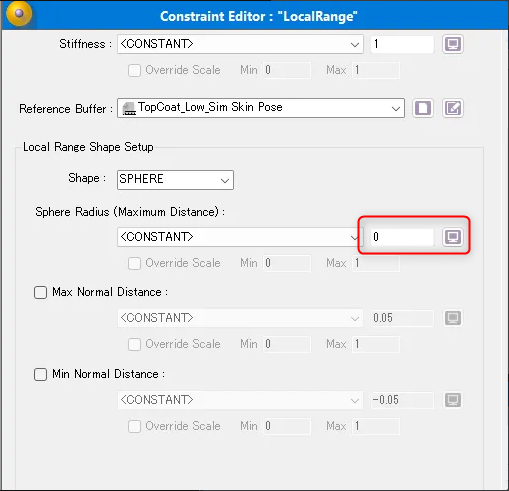Screen dimensions: 509x491
Task: Click the edit pencil icon beside Reference Buffer
Action: (453, 108)
